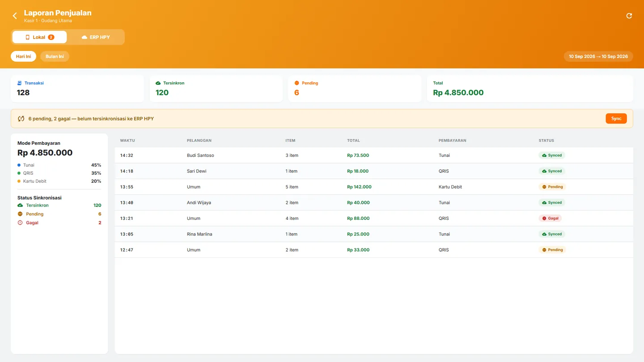Select the Budi Santoso customer name
Screen dimensions: 644x362
click(x=200, y=156)
